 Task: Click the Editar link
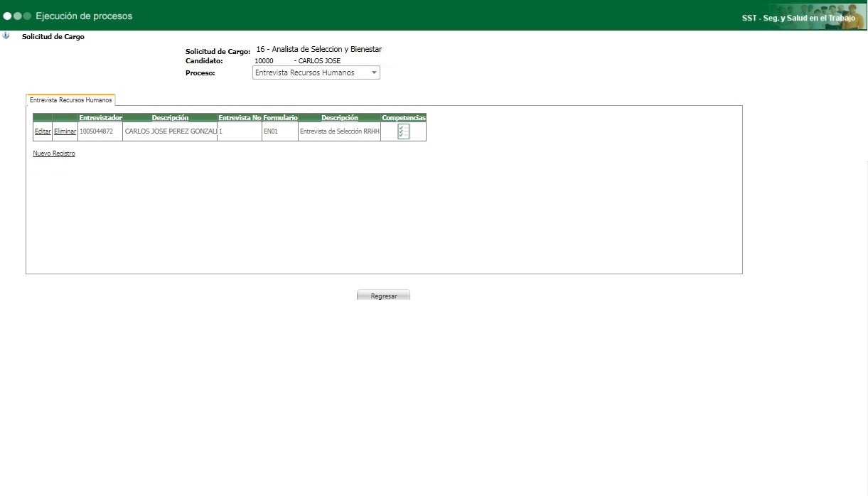click(x=43, y=131)
